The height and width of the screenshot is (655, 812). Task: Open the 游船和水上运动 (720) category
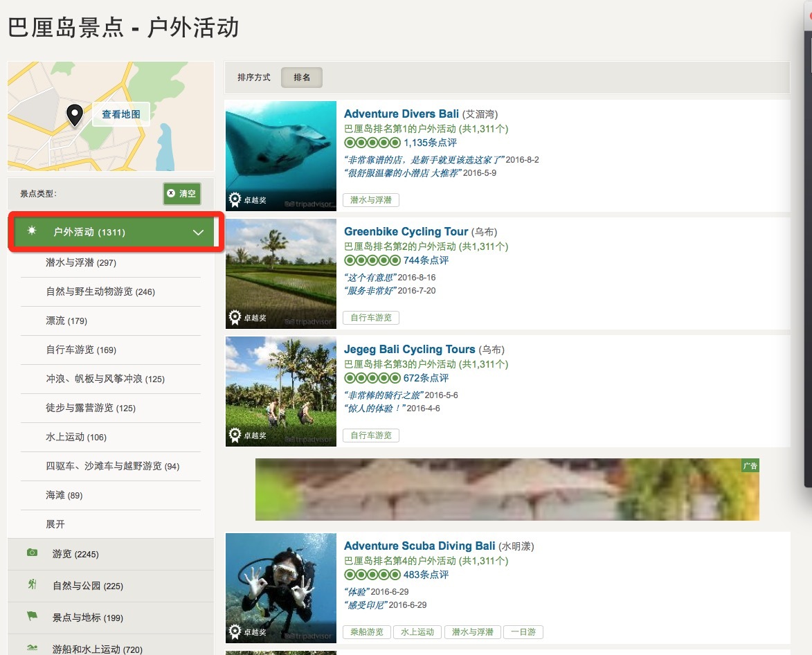click(x=111, y=645)
